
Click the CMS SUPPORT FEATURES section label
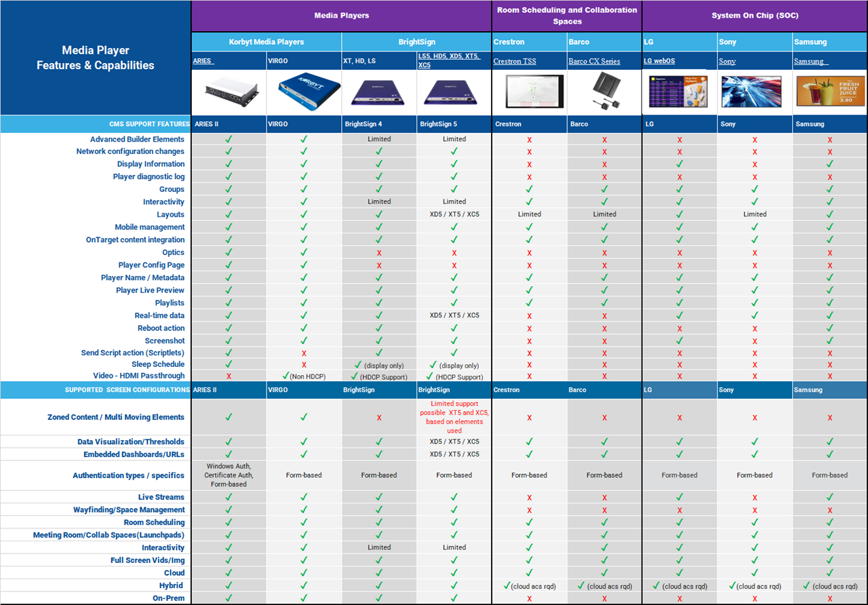pyautogui.click(x=149, y=124)
